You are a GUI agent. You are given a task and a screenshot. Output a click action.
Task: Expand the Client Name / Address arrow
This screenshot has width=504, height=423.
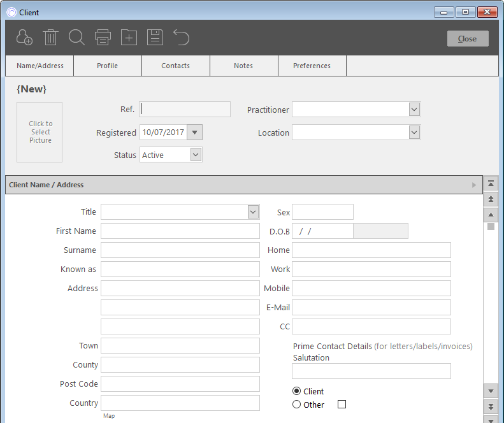point(474,185)
